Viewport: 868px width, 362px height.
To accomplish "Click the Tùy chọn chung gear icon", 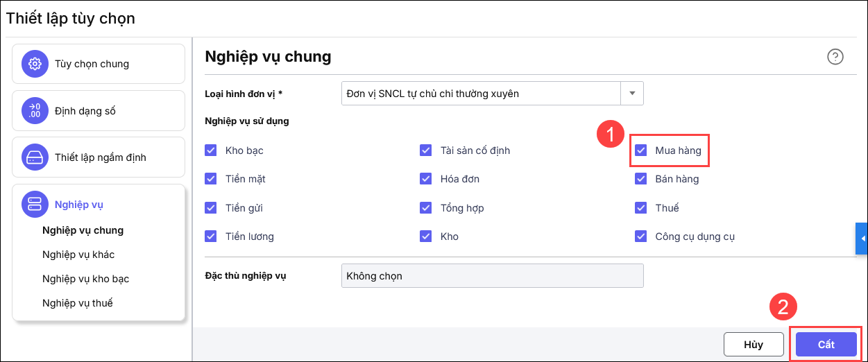I will coord(34,64).
